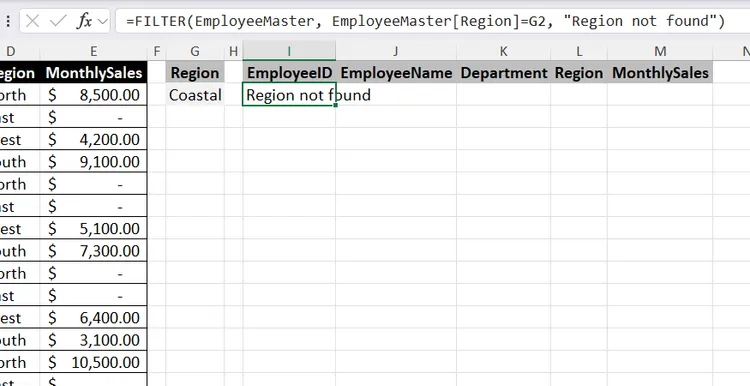Open the three-dot handle left of the formula bar
This screenshot has height=386, width=750.
[8, 22]
